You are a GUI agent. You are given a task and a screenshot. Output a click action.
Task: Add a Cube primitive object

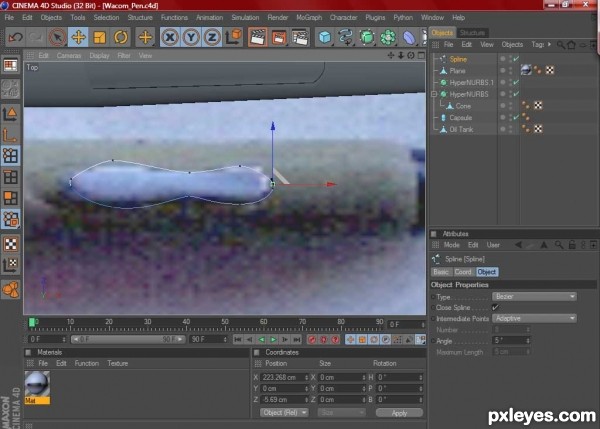[325, 38]
